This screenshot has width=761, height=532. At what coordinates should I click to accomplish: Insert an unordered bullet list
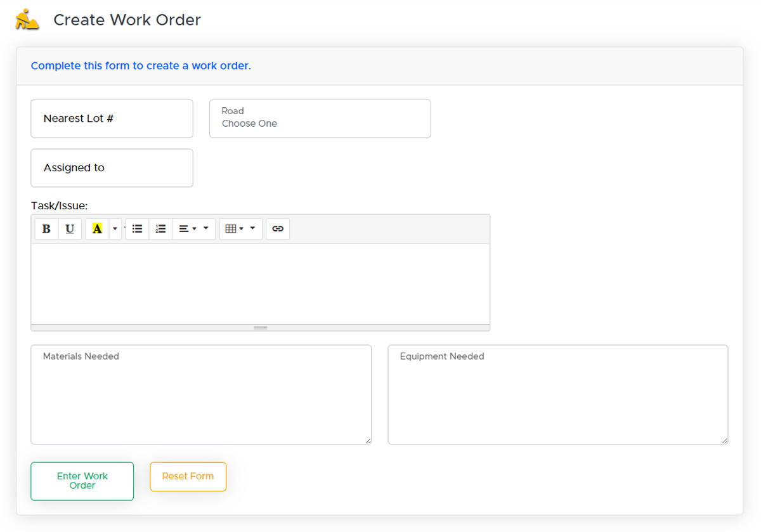[x=137, y=229]
